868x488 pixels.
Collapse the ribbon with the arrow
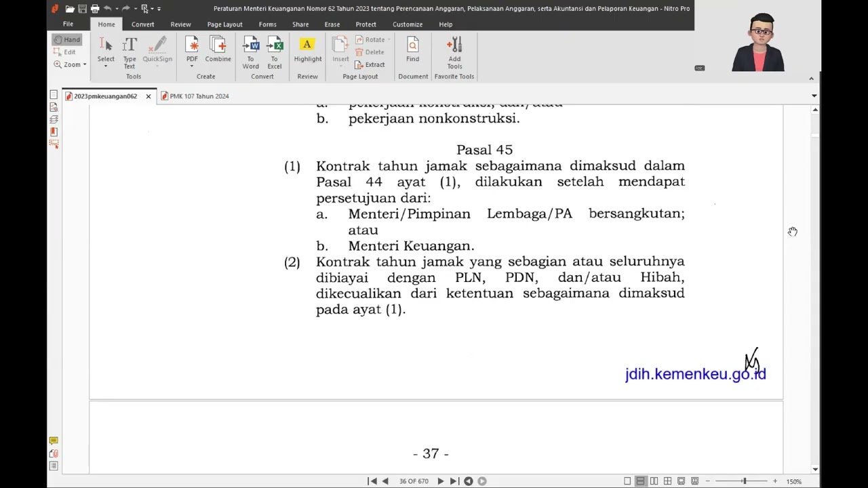click(811, 79)
